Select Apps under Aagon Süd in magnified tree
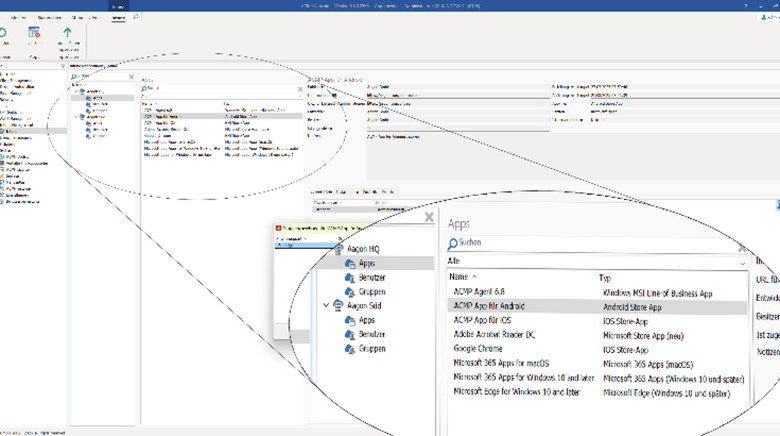Image resolution: width=780 pixels, height=436 pixels. click(x=367, y=320)
